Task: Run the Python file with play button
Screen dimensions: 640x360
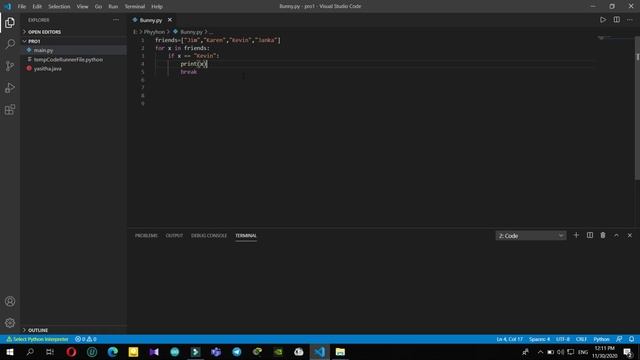Action: pos(603,20)
